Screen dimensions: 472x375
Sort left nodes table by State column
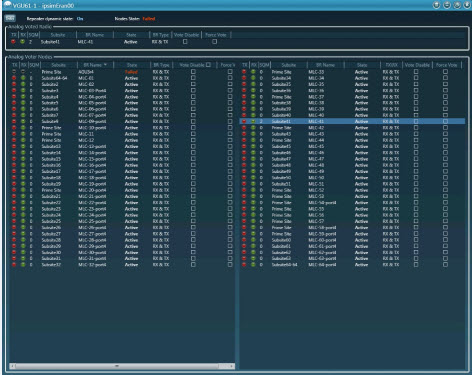pyautogui.click(x=132, y=65)
